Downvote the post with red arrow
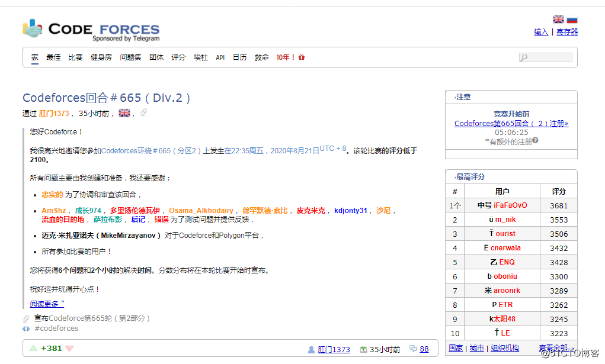 69,349
